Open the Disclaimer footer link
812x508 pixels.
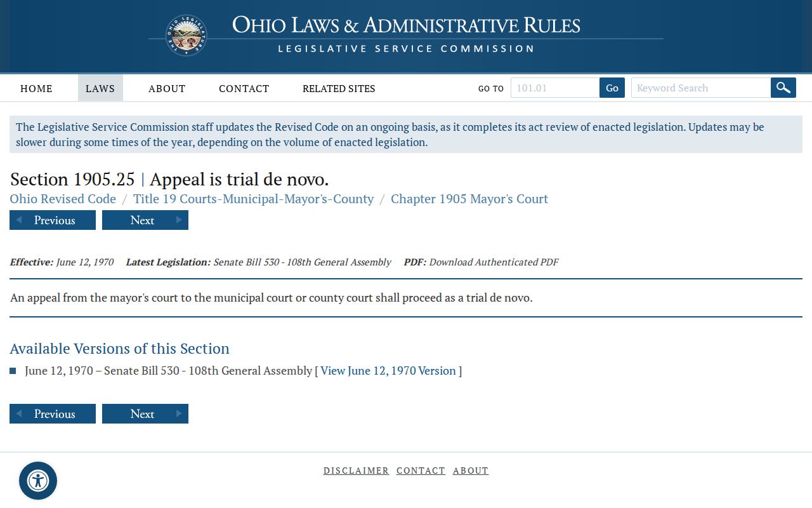click(356, 471)
